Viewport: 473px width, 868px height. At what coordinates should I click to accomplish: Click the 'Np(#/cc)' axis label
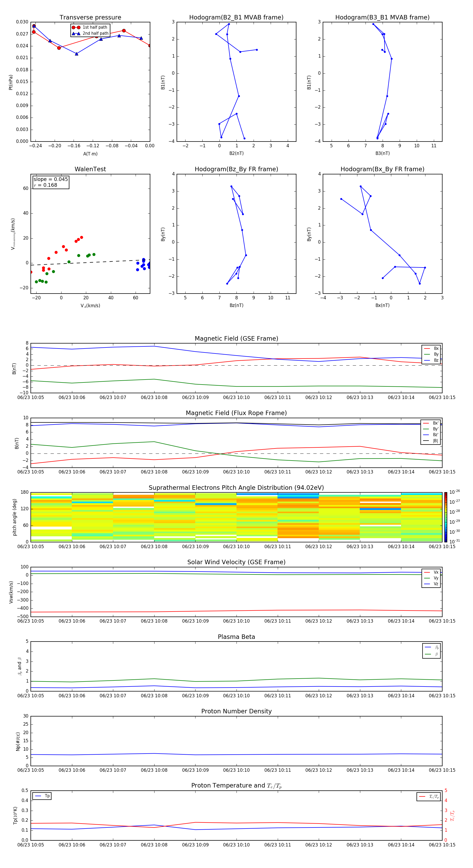click(x=18, y=741)
